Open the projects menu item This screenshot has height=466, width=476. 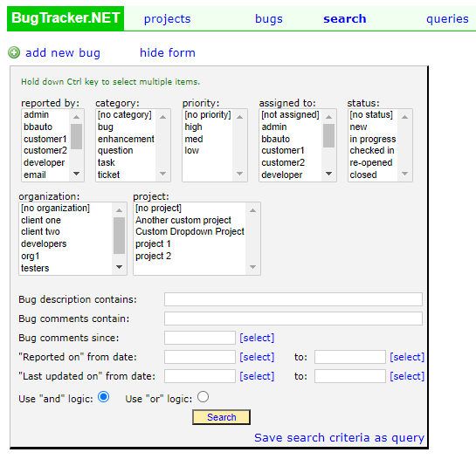(x=168, y=19)
